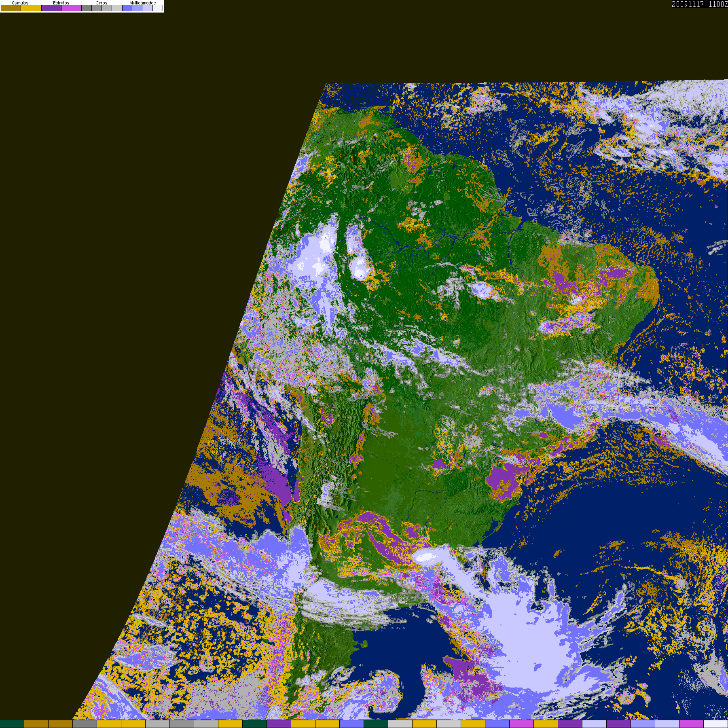Select the bright magenta Estratos swatch
Viewport: 728px width, 728px height.
point(72,8)
